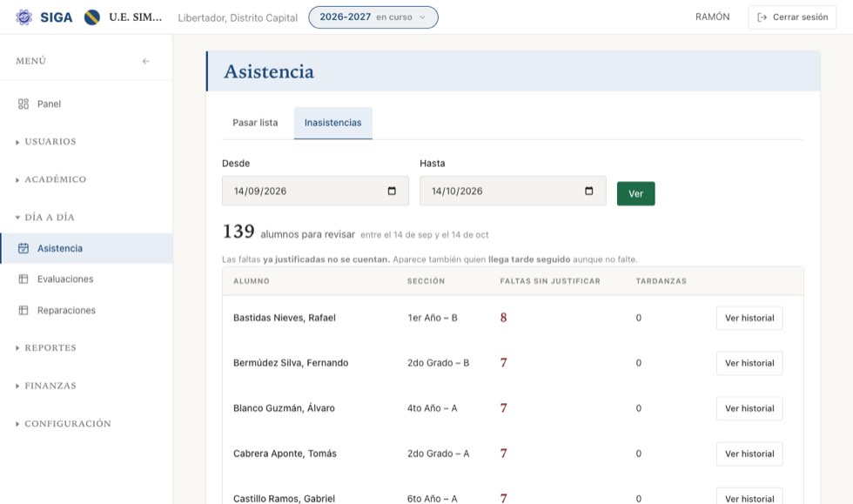
Task: Click Cerrar sesión to log out
Action: point(793,17)
